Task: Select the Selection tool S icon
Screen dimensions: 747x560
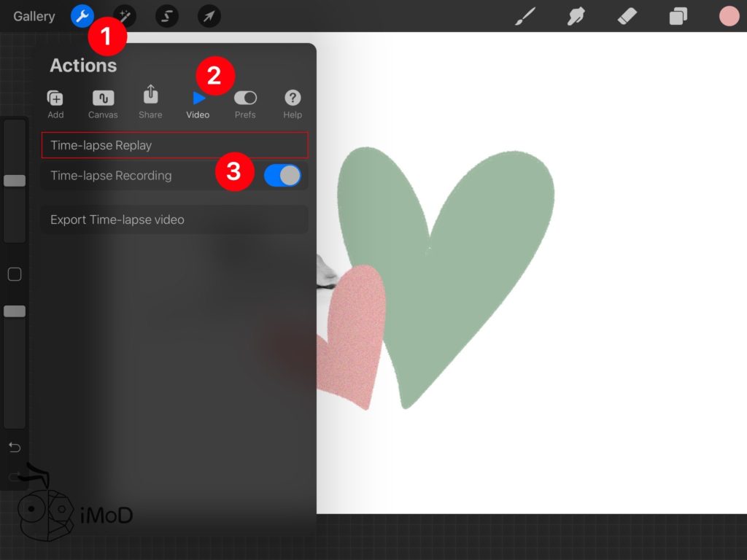Action: tap(167, 16)
